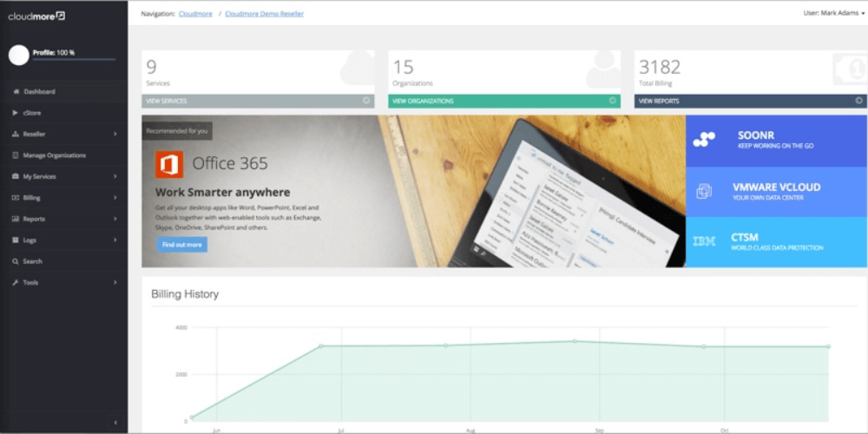Expand the Reseller submenu chevron
This screenshot has height=434, width=868.
115,135
